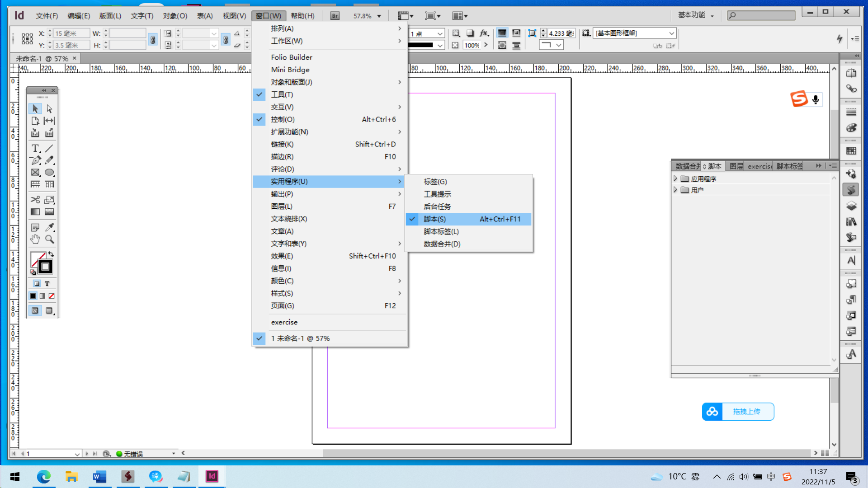Toggle the 脚本(S) submenu item

pyautogui.click(x=468, y=219)
